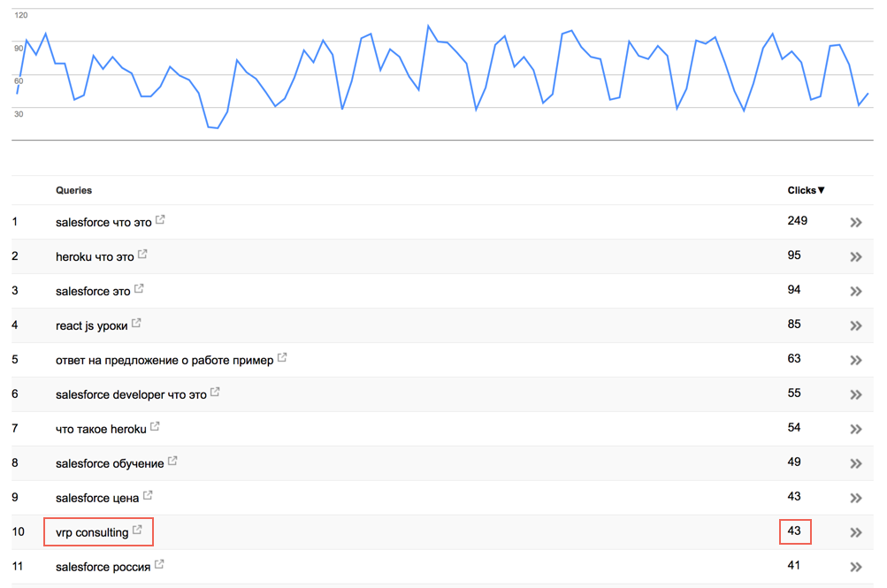Click external link icon next to 'heroku что это'
887x588 pixels.
click(x=142, y=254)
